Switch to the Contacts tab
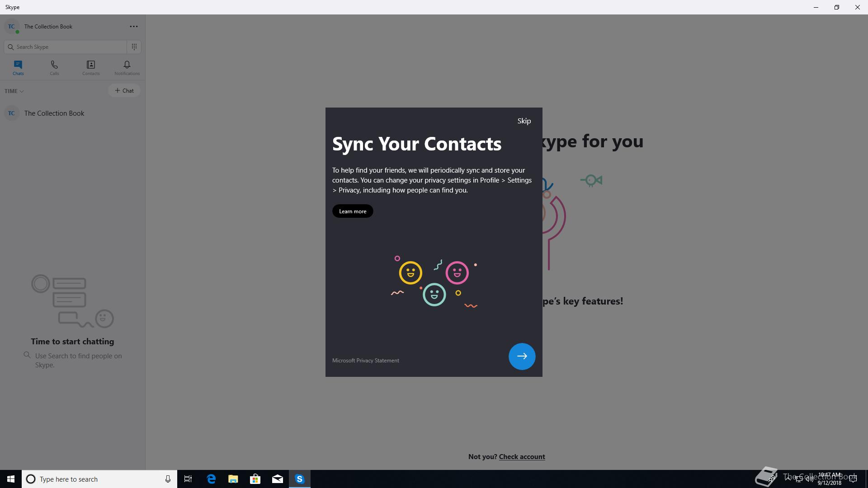 click(91, 68)
